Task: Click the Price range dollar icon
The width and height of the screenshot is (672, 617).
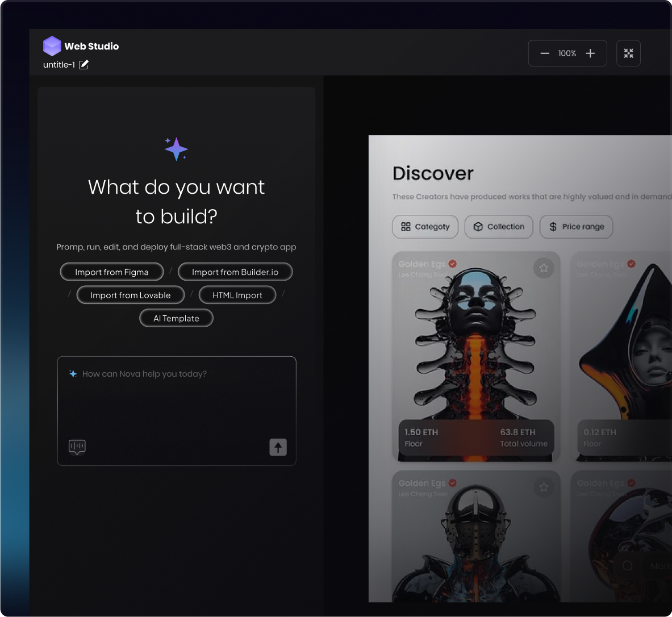Action: pos(553,226)
